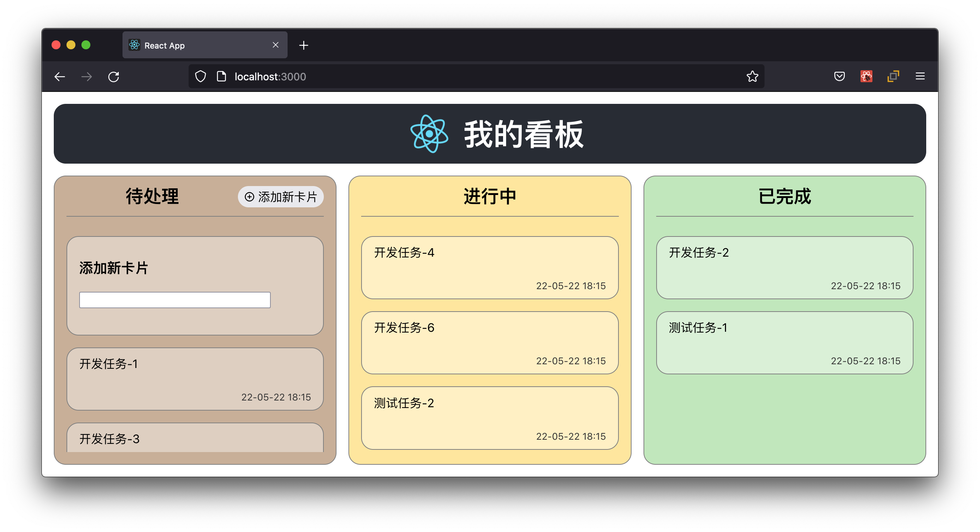Click the orange multi-window extension icon
Screen dimensions: 980x532
[x=893, y=77]
